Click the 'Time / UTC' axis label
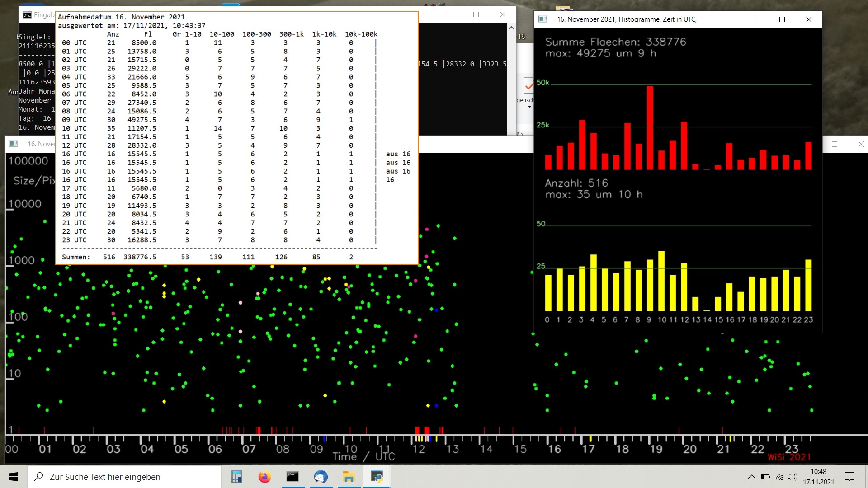868x488 pixels. point(363,456)
